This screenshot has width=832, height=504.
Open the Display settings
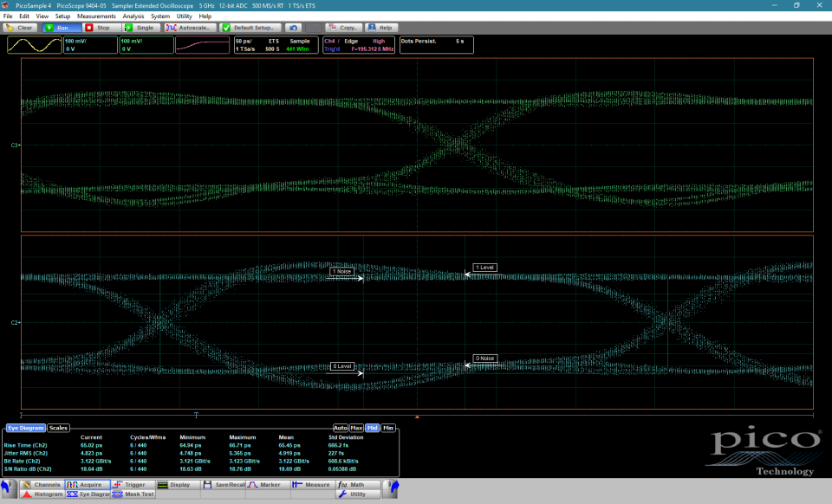[x=178, y=484]
